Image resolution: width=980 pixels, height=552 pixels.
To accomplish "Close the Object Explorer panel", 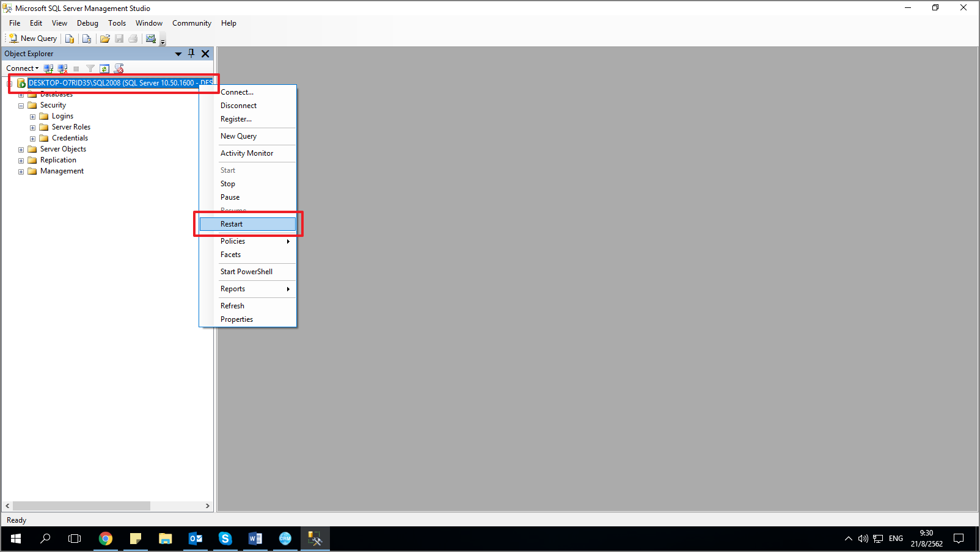I will coord(205,54).
